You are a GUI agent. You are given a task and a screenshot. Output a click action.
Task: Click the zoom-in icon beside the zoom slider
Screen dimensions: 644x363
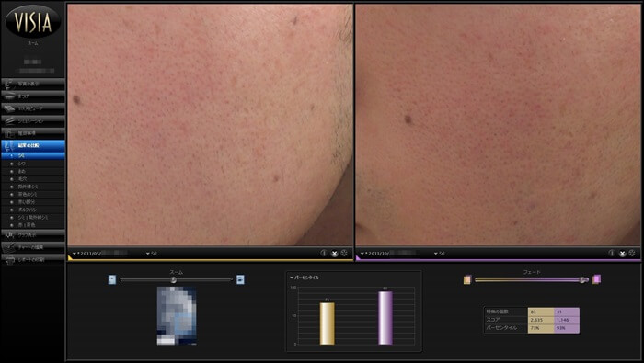[x=240, y=279]
